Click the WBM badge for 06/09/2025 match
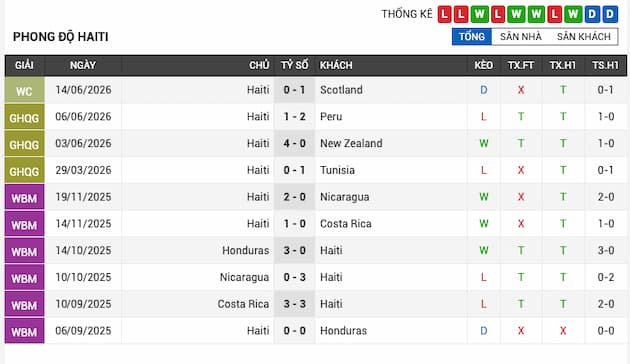 pyautogui.click(x=24, y=331)
